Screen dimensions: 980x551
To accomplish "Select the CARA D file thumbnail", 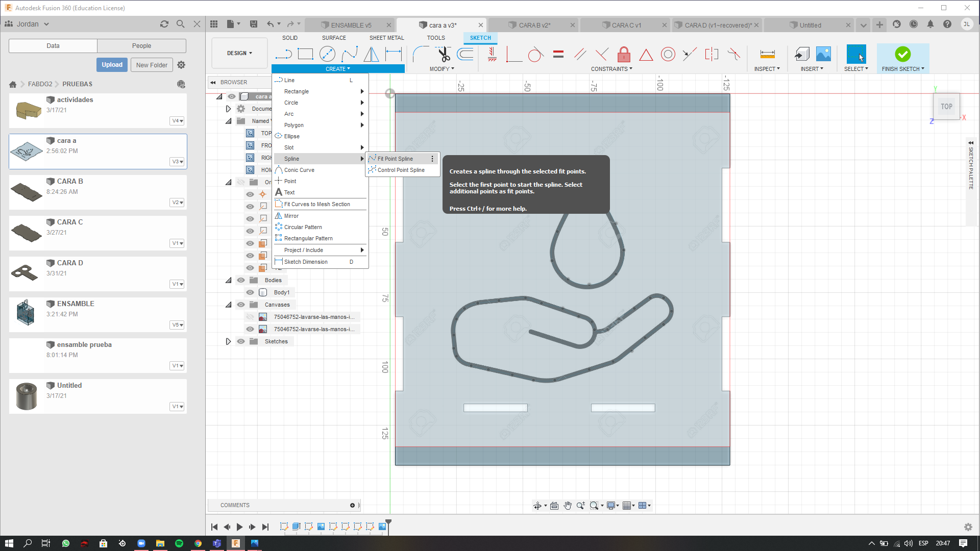I will tap(27, 273).
